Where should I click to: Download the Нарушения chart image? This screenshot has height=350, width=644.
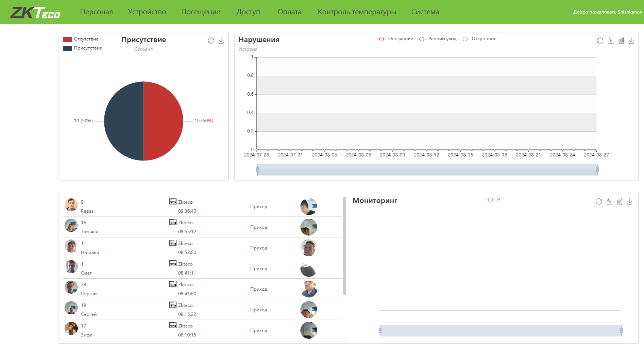point(631,41)
